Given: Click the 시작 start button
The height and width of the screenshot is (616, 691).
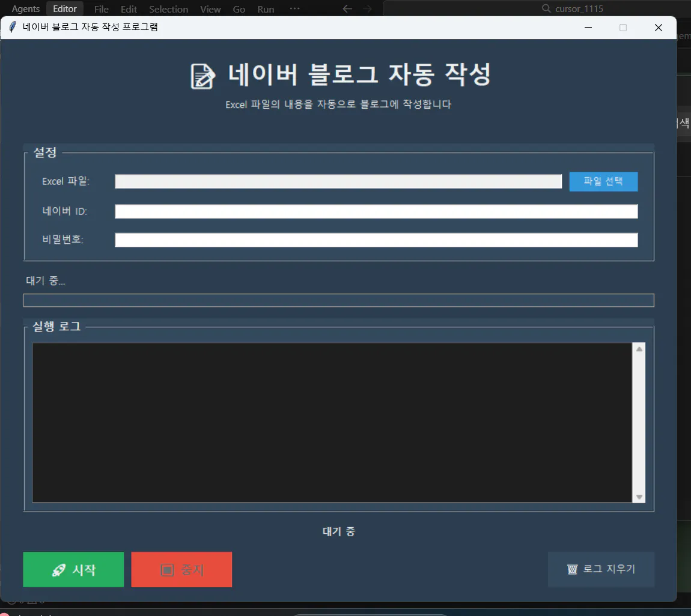Looking at the screenshot, I should (x=73, y=569).
